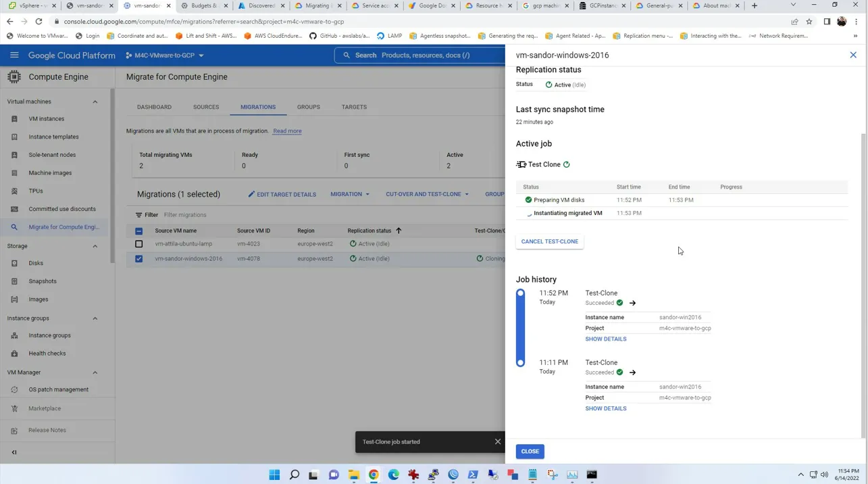Close the vm-sandor-windows-2016 details panel with X
The height and width of the screenshot is (484, 868).
pos(853,55)
